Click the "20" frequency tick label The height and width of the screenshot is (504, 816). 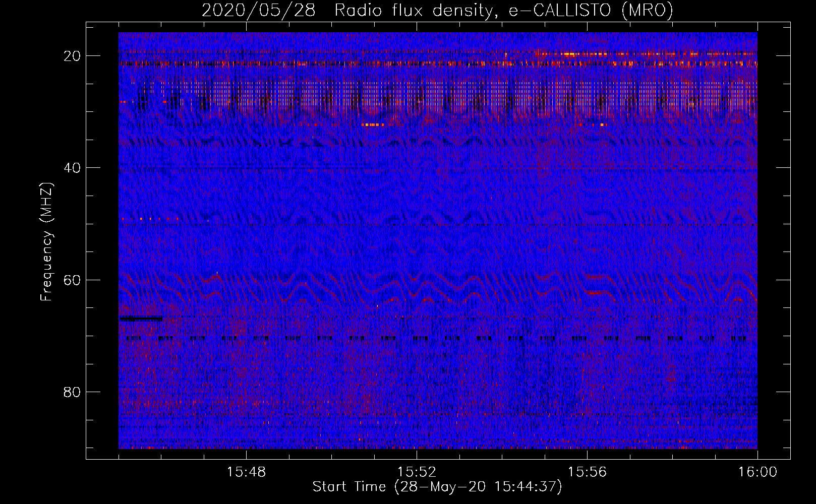(73, 56)
